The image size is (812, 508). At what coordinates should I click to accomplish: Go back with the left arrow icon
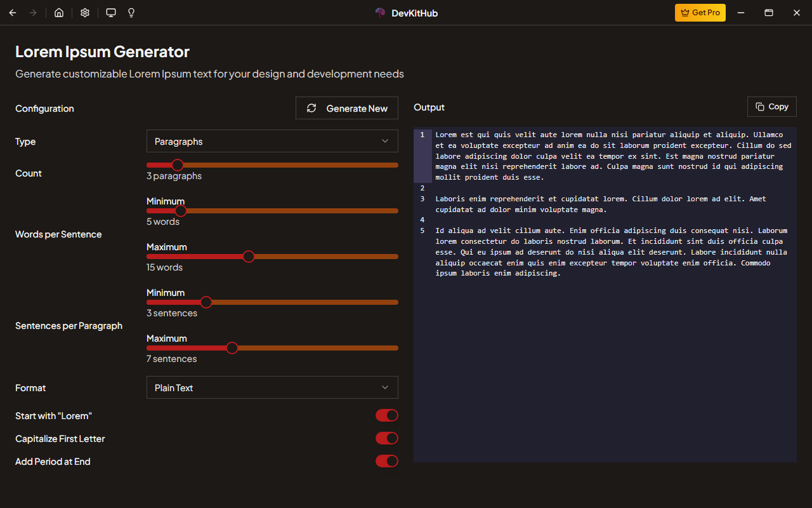[13, 13]
